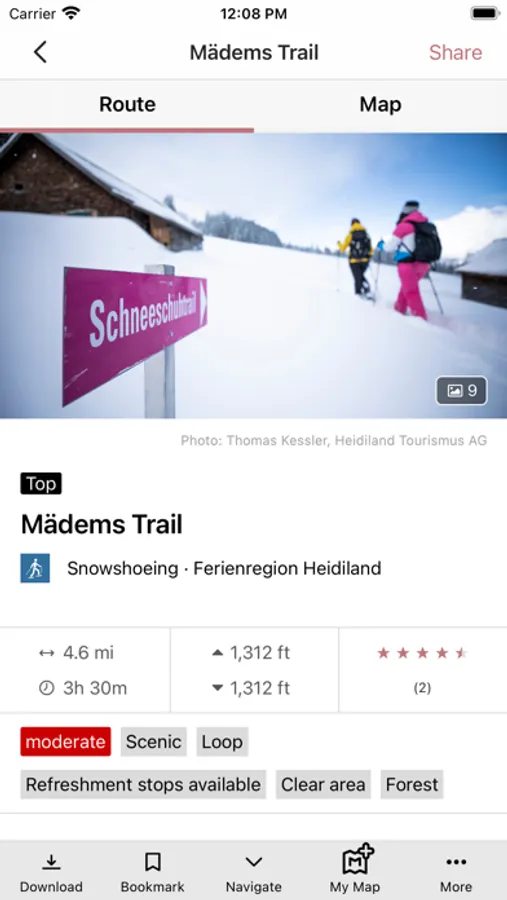
Task: Click the Share button
Action: pyautogui.click(x=456, y=52)
